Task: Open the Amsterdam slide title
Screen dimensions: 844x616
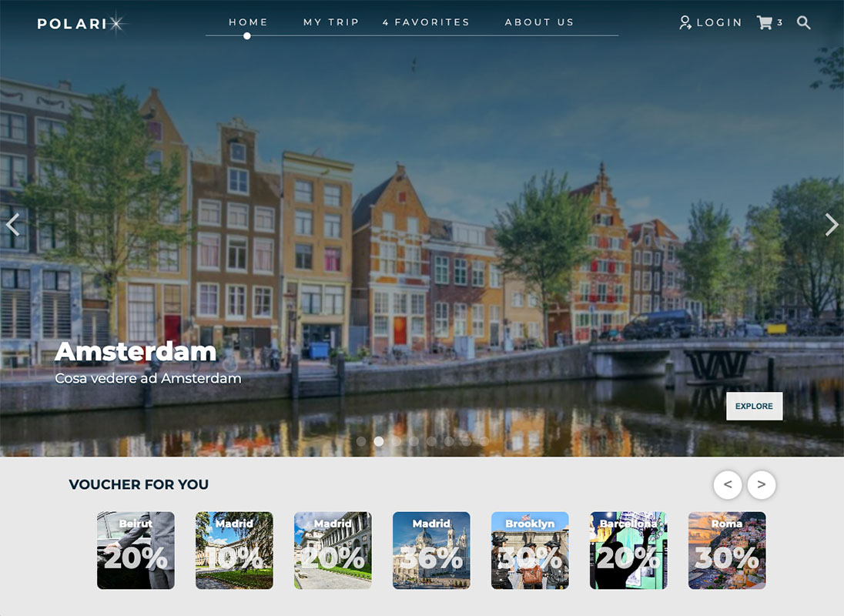Action: (136, 352)
